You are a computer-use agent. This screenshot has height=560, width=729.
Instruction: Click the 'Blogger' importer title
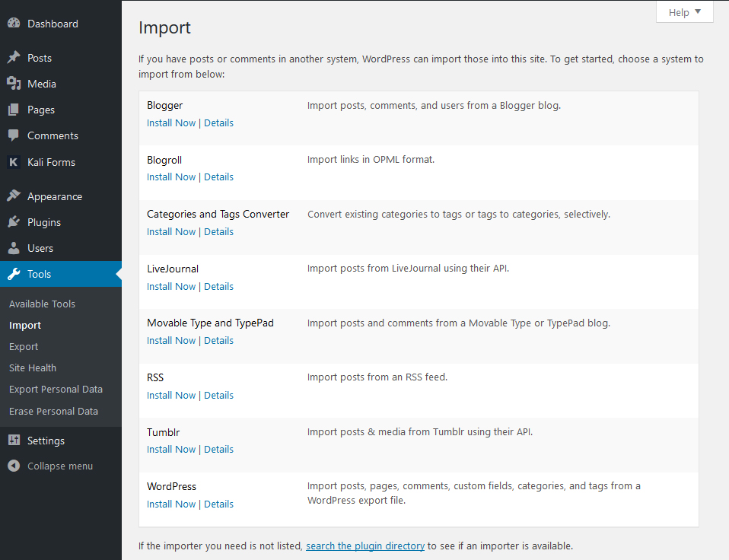pyautogui.click(x=164, y=106)
